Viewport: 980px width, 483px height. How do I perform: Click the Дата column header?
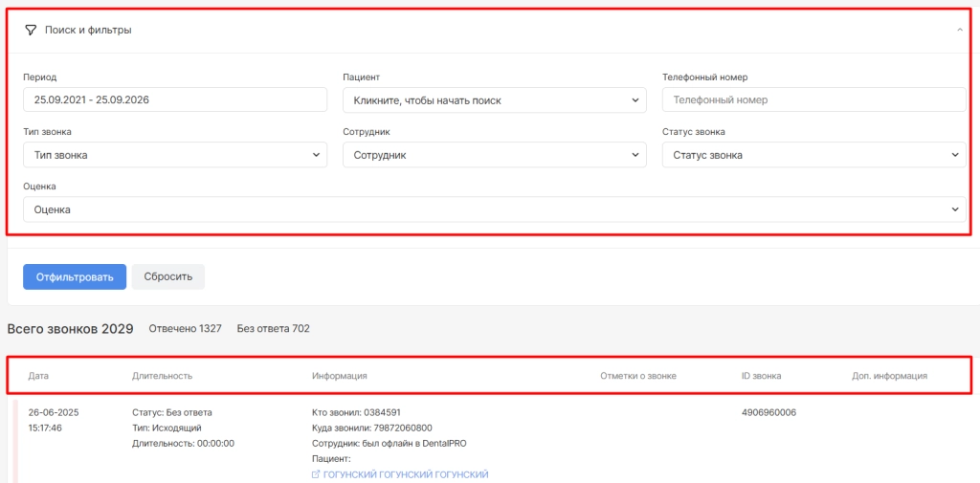pos(38,376)
